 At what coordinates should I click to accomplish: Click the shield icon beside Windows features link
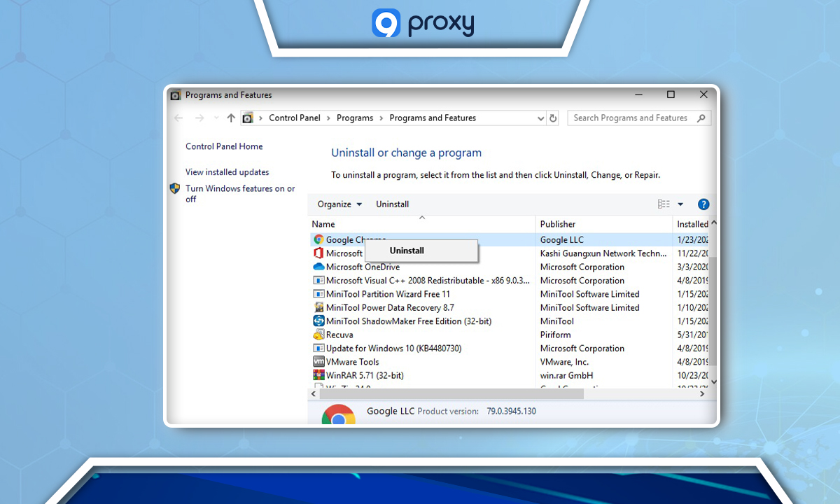(x=176, y=188)
